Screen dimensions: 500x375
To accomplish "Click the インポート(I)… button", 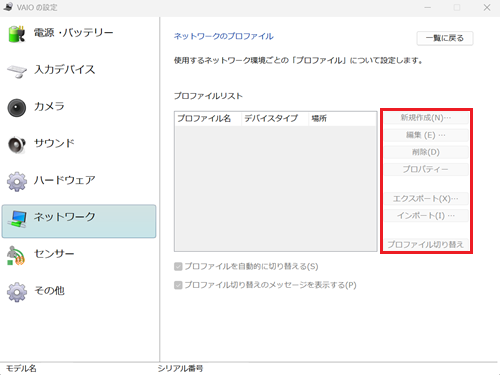I will pos(426,216).
